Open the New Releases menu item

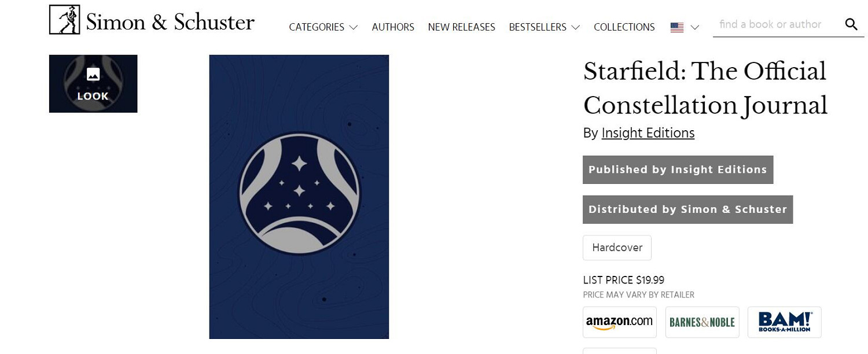pyautogui.click(x=461, y=27)
